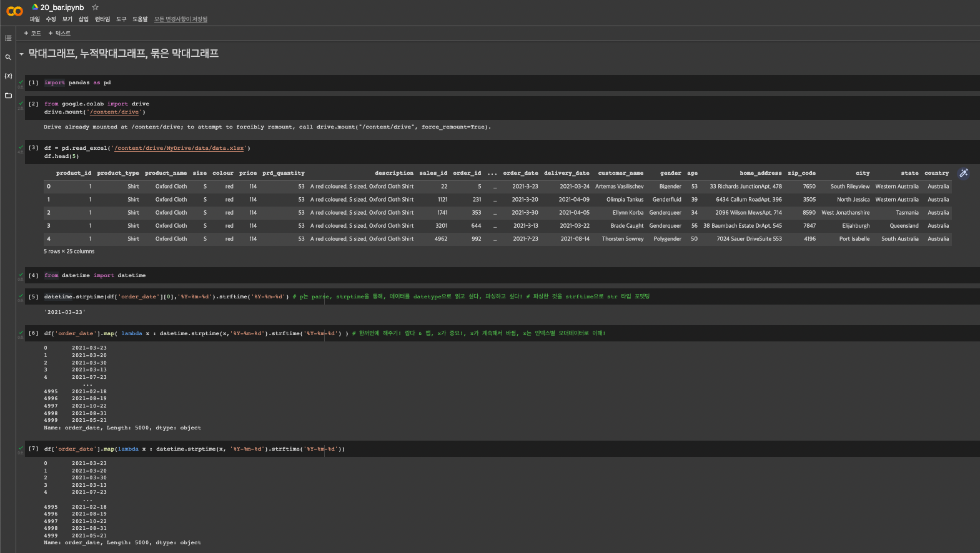Click the country column header
The width and height of the screenshot is (980, 553).
[x=936, y=173]
